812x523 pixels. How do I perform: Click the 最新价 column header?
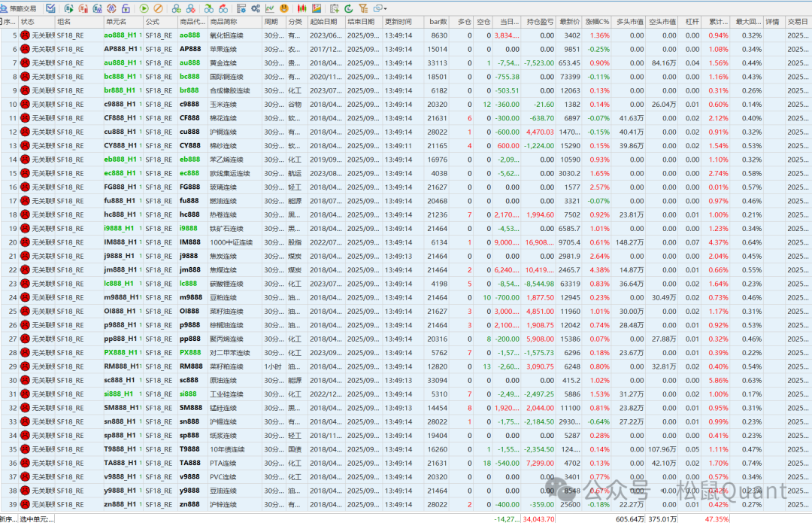coord(569,22)
